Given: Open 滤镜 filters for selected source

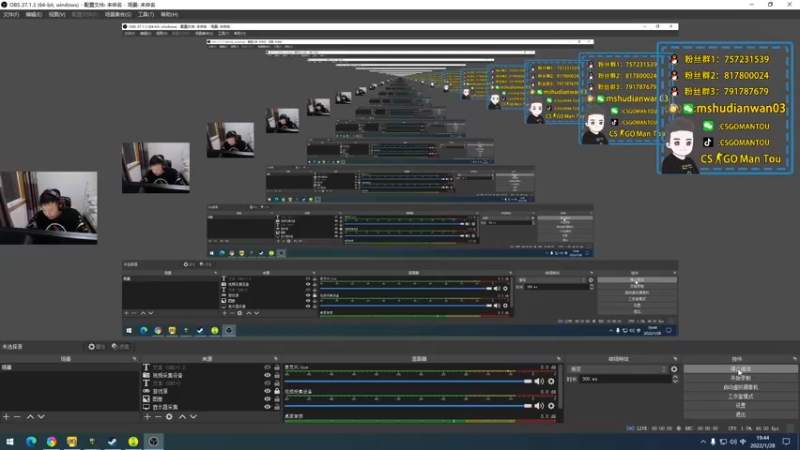Looking at the screenshot, I should click(120, 347).
